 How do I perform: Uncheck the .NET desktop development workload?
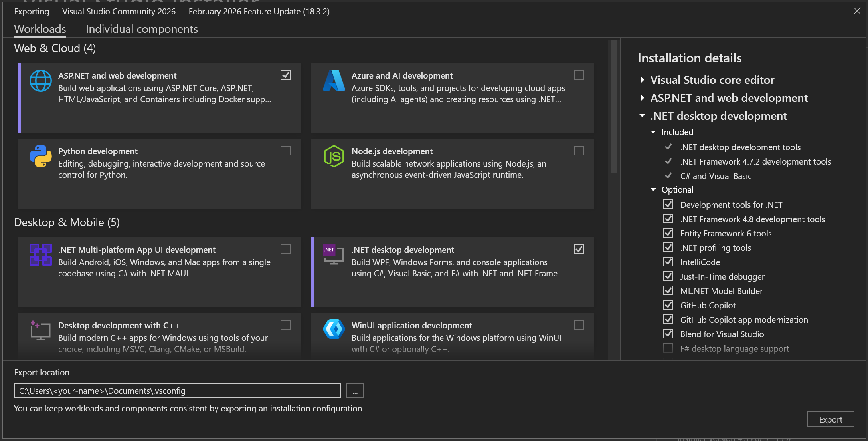click(579, 249)
